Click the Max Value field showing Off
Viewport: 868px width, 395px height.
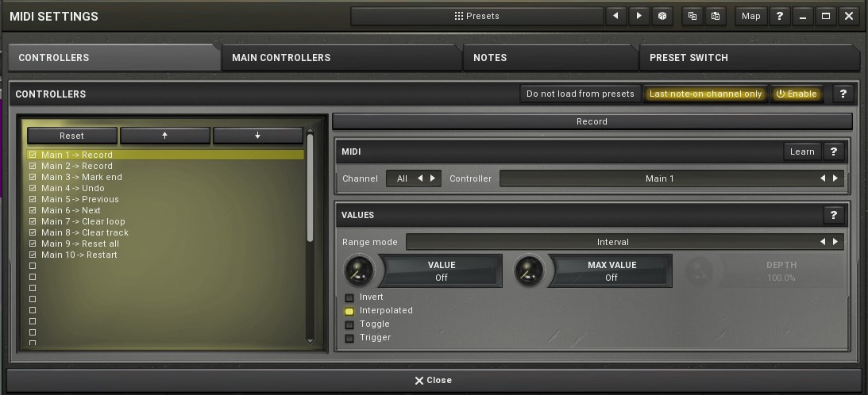coord(611,271)
